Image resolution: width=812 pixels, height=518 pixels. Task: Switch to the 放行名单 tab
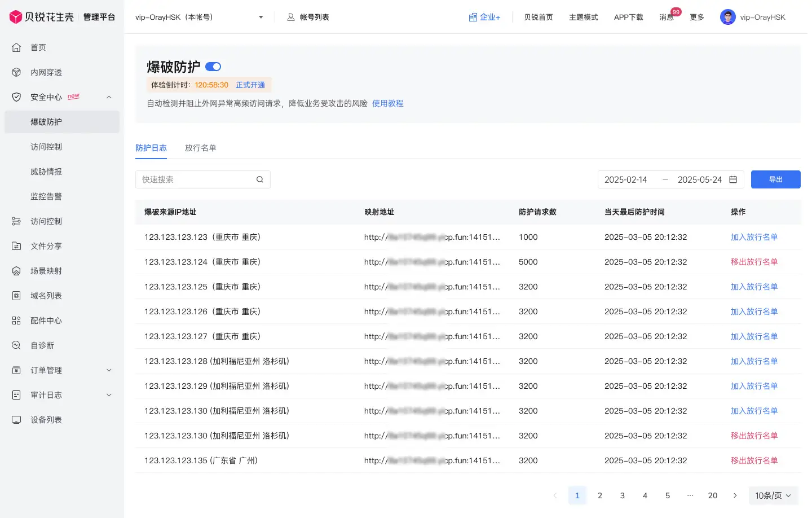200,148
